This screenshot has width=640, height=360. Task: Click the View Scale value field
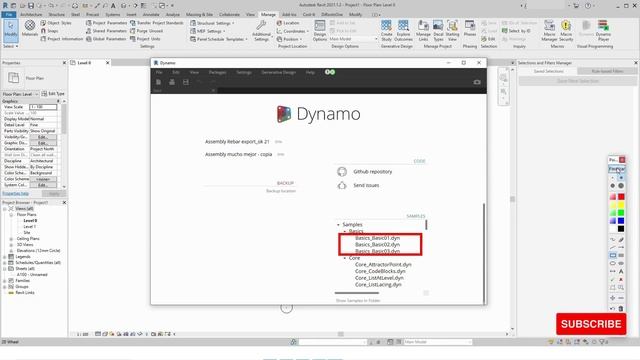[43, 107]
